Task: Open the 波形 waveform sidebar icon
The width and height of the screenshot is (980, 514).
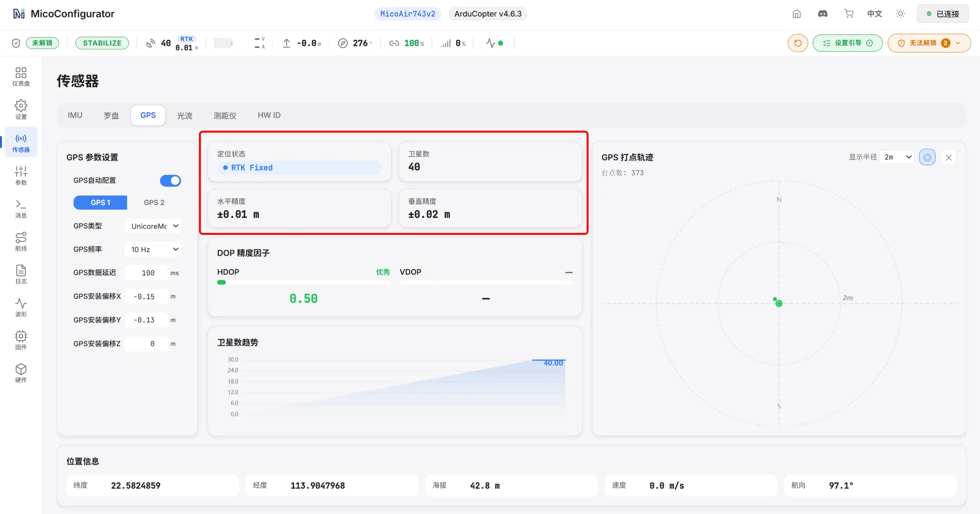Action: pyautogui.click(x=21, y=307)
